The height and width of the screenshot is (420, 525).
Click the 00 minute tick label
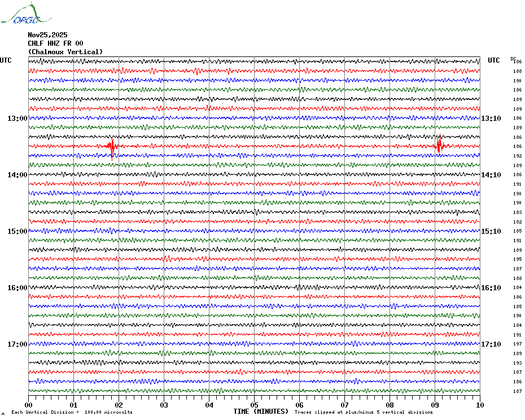point(28,405)
